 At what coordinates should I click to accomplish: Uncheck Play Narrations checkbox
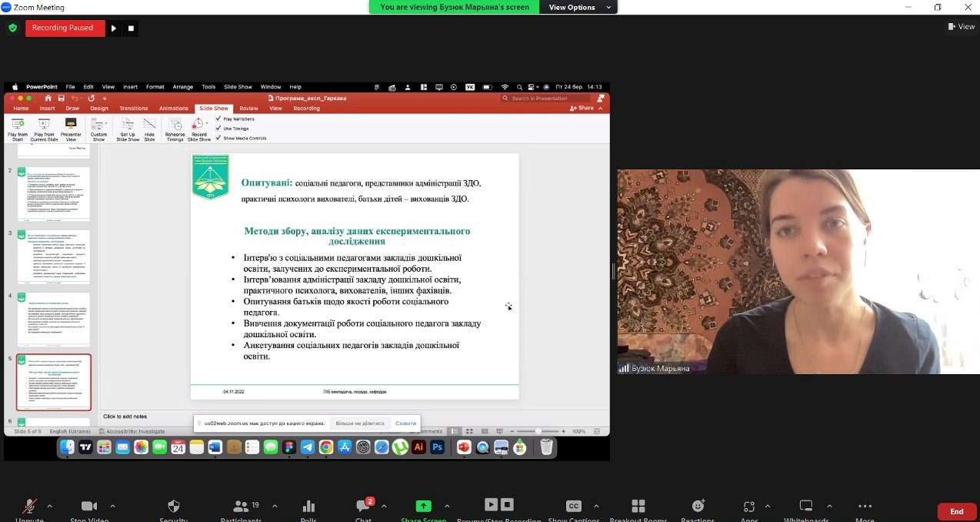(218, 119)
